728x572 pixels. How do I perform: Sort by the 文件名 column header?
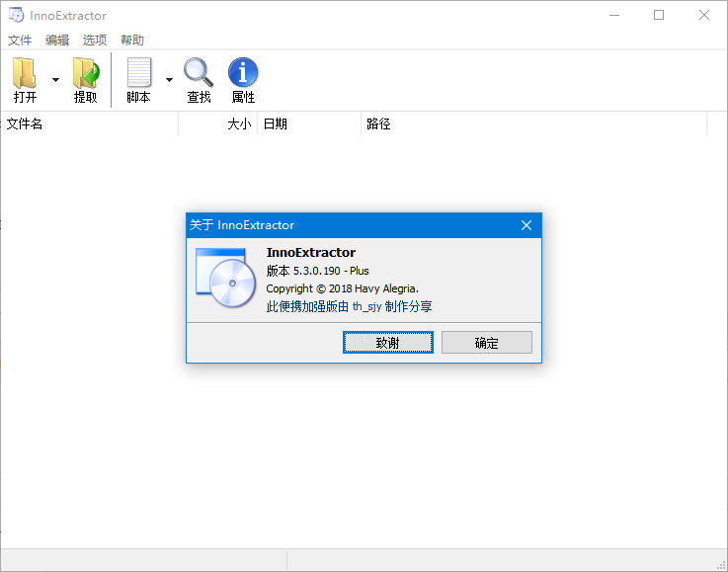coord(90,123)
